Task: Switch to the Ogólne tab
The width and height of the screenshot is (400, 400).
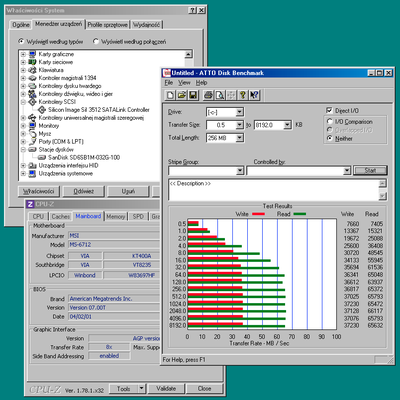Action: coord(21,25)
